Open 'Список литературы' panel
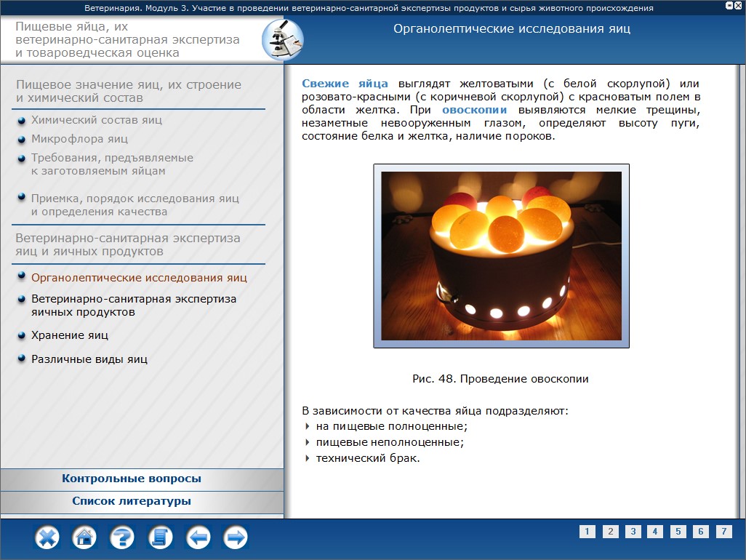Viewport: 746px width, 560px height. (132, 501)
